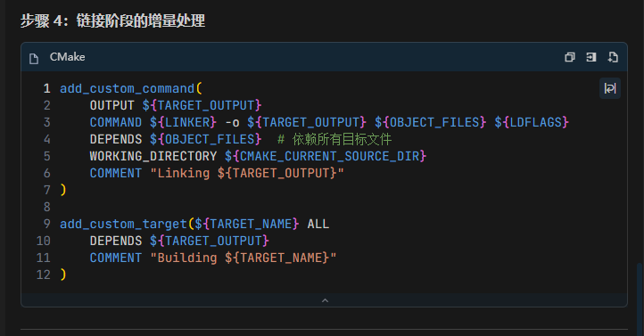Click line number 12 in gutter
Viewport: 644px width, 336px height.
44,275
